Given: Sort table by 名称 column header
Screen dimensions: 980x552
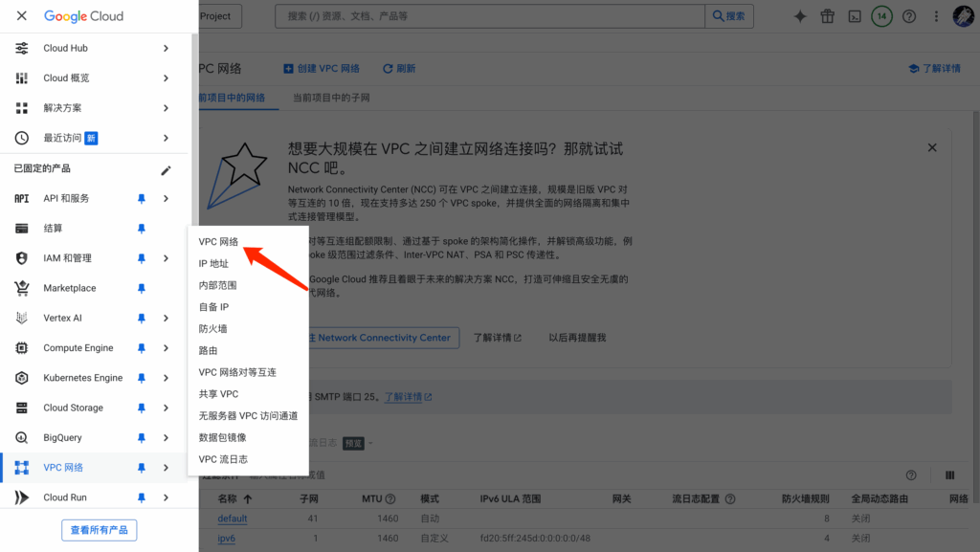Looking at the screenshot, I should [x=235, y=499].
